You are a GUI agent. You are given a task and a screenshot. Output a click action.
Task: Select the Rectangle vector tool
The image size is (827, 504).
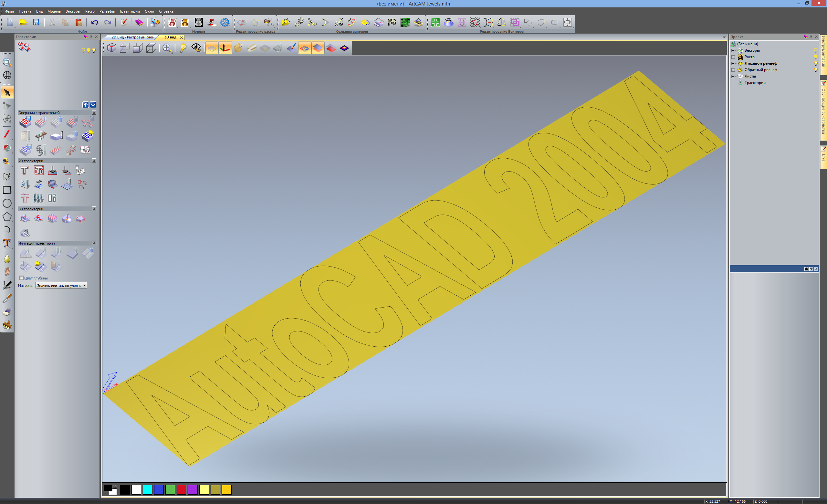click(x=7, y=190)
